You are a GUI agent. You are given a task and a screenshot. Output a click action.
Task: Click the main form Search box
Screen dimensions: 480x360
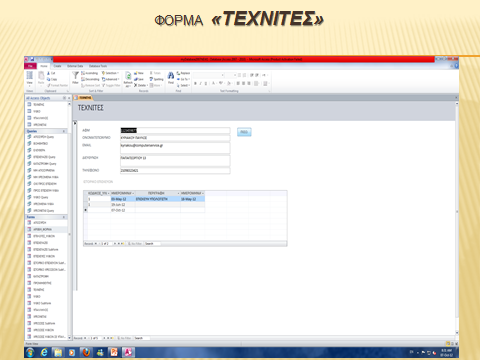coord(142,338)
